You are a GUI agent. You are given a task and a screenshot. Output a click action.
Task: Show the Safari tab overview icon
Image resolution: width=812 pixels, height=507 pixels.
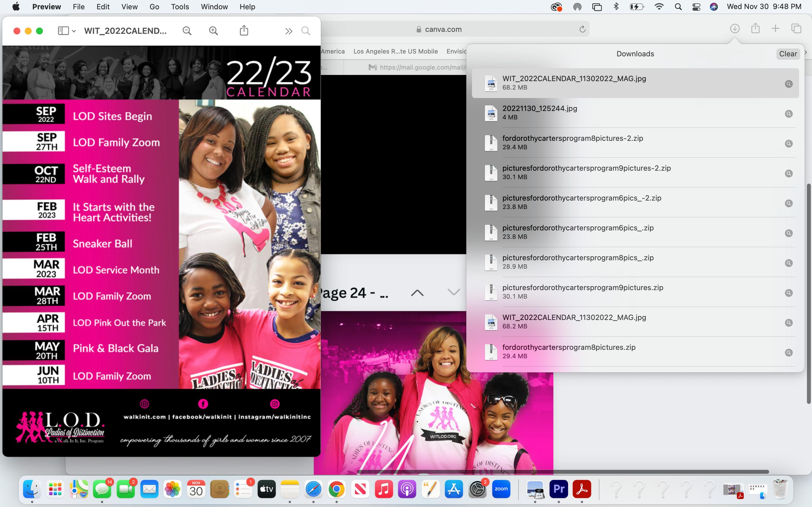tap(796, 29)
